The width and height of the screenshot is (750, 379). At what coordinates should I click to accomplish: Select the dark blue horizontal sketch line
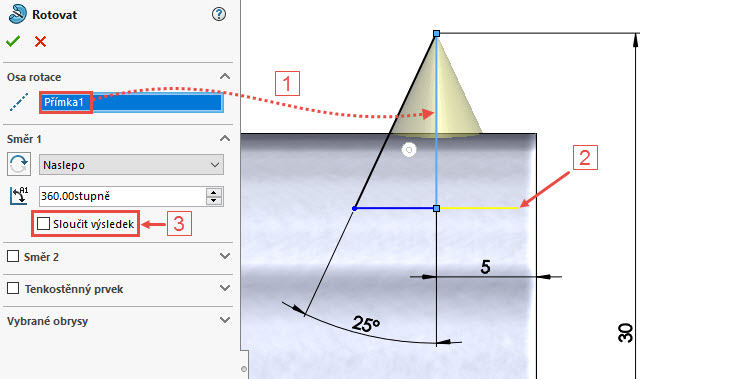click(395, 208)
